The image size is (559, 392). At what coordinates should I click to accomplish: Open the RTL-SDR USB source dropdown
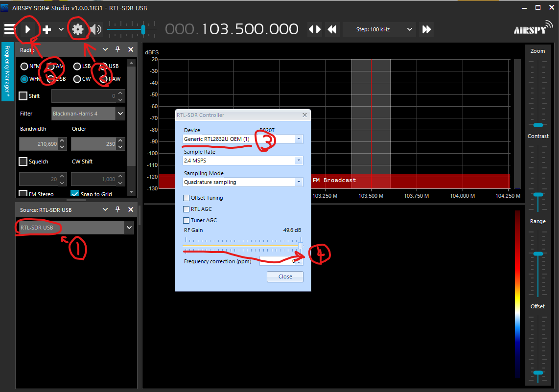129,228
